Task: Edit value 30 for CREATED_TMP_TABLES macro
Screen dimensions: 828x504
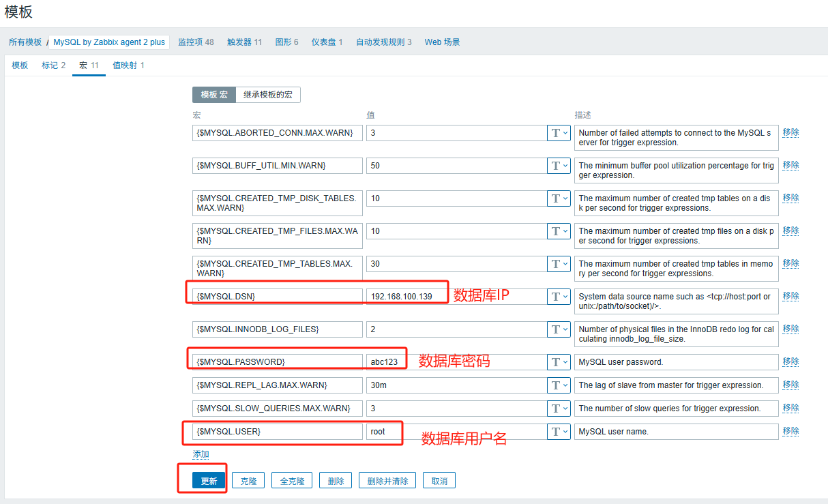Action: click(456, 264)
